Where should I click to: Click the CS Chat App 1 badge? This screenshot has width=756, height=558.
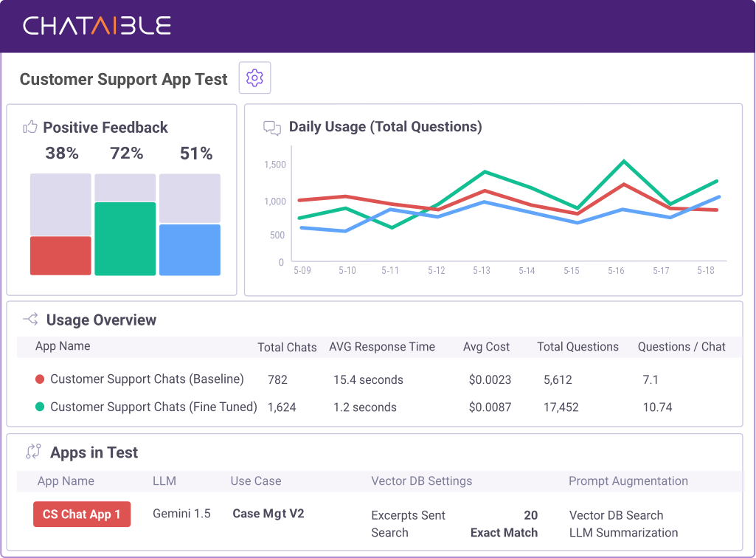coord(81,514)
